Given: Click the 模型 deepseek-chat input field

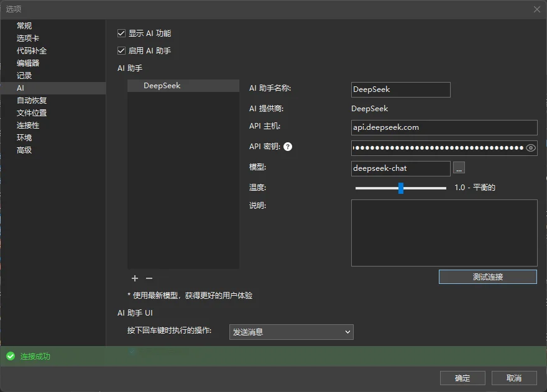Looking at the screenshot, I should [x=401, y=168].
